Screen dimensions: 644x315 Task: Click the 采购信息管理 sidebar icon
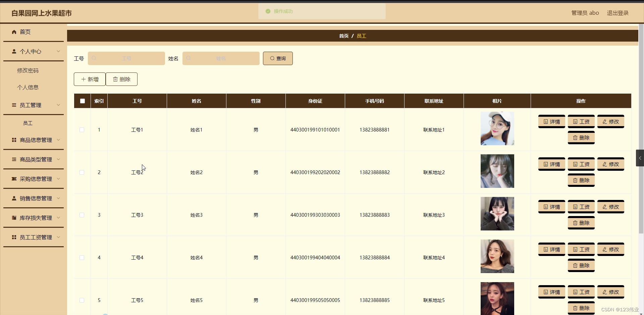[x=14, y=179]
